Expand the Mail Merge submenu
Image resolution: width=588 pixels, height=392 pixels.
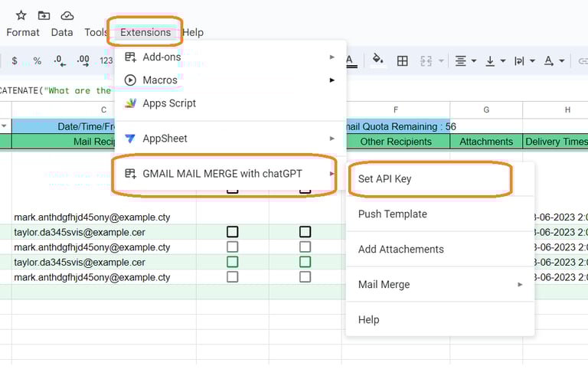pos(440,285)
